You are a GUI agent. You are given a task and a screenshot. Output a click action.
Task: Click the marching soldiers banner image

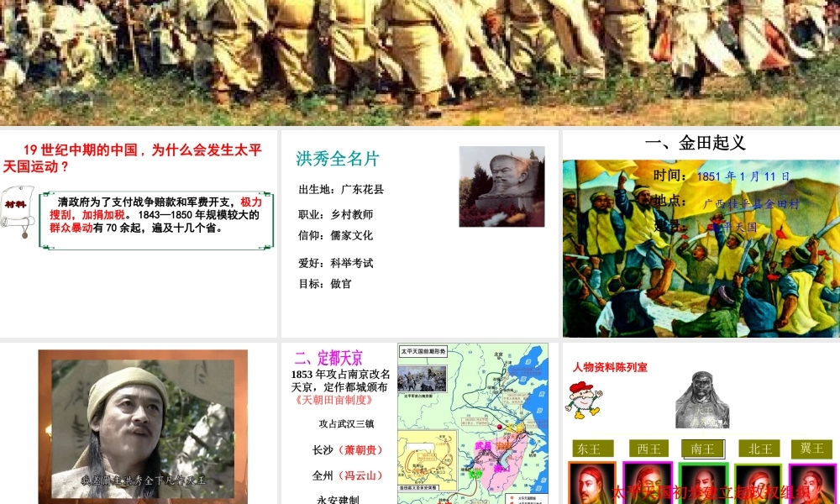coord(420,63)
